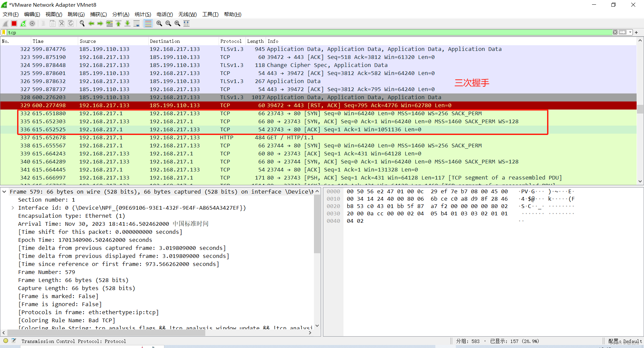
Task: Select packet 337 HTTP GET row
Action: 318,138
